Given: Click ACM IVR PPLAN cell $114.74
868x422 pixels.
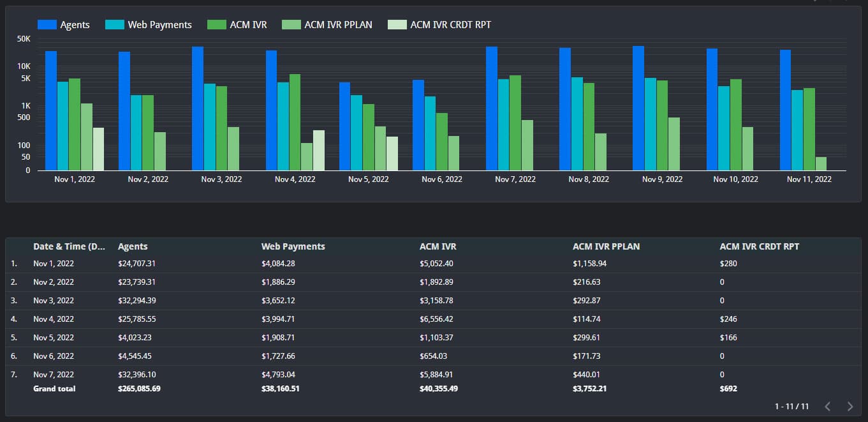Looking at the screenshot, I should pyautogui.click(x=586, y=319).
